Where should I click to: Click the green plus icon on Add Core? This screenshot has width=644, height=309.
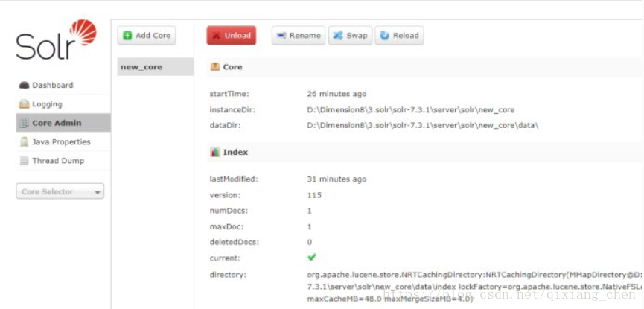[x=128, y=35]
